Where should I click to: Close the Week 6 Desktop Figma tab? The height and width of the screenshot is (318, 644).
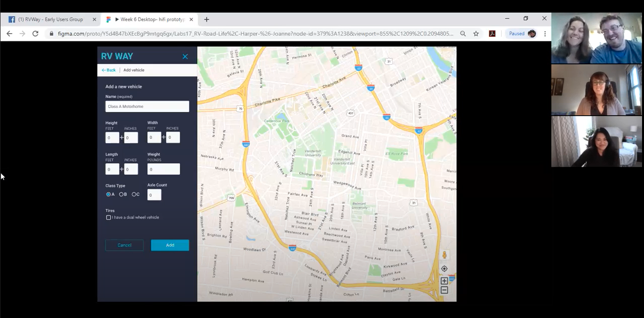tap(191, 20)
